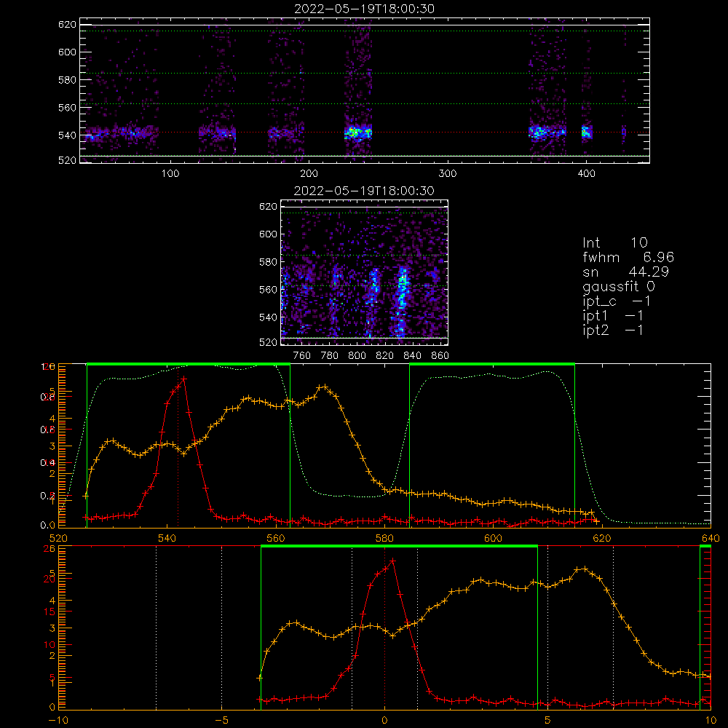Viewport: 728px width, 728px height.
Task: Click the 10 label ending the bottom plot x-axis
Action: pyautogui.click(x=711, y=721)
